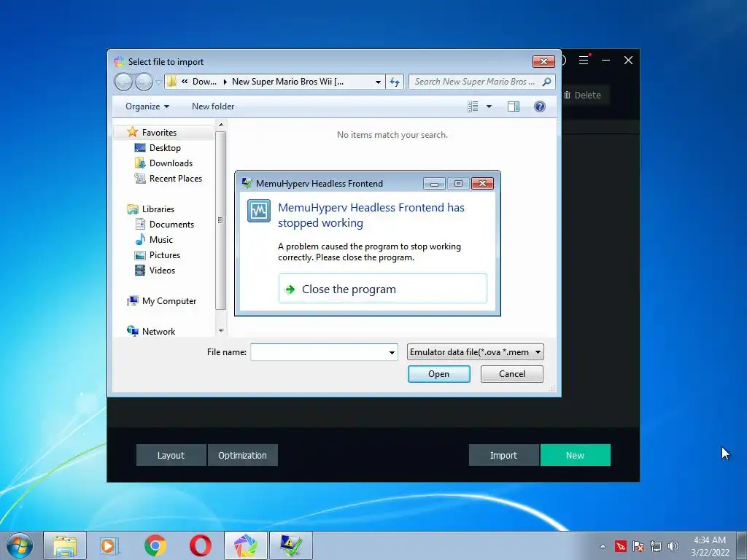Select Music library
747x560 pixels.
pyautogui.click(x=161, y=239)
